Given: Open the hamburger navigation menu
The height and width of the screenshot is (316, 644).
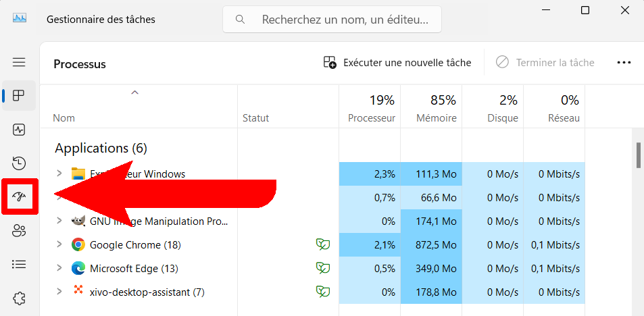Looking at the screenshot, I should [x=19, y=62].
